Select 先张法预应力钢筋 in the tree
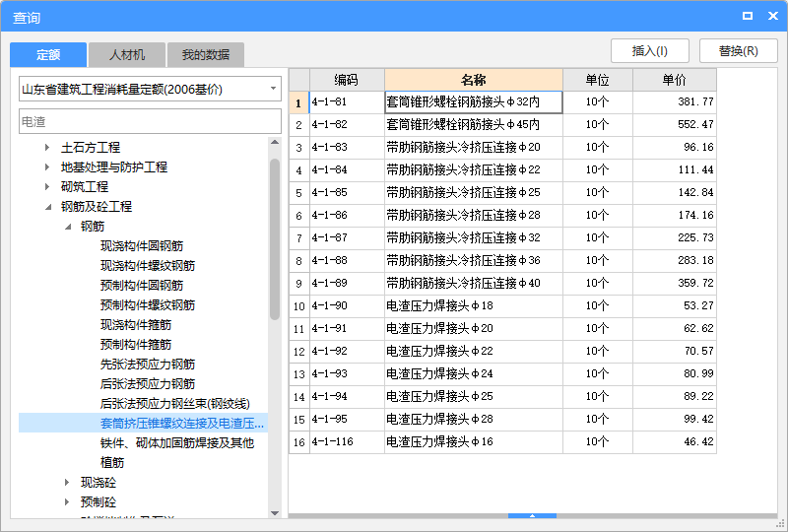This screenshot has height=532, width=788. 148,365
